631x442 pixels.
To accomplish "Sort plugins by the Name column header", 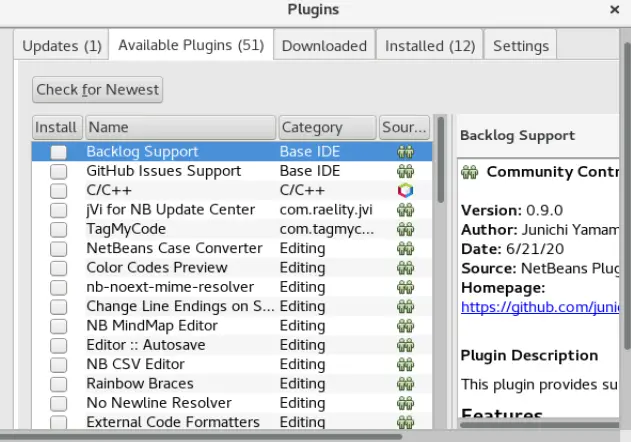I will [x=180, y=127].
